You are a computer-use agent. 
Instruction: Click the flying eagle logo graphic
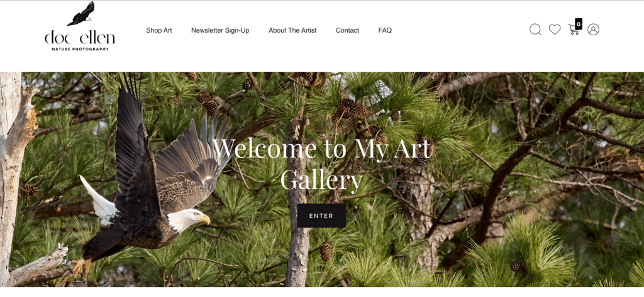(x=81, y=13)
